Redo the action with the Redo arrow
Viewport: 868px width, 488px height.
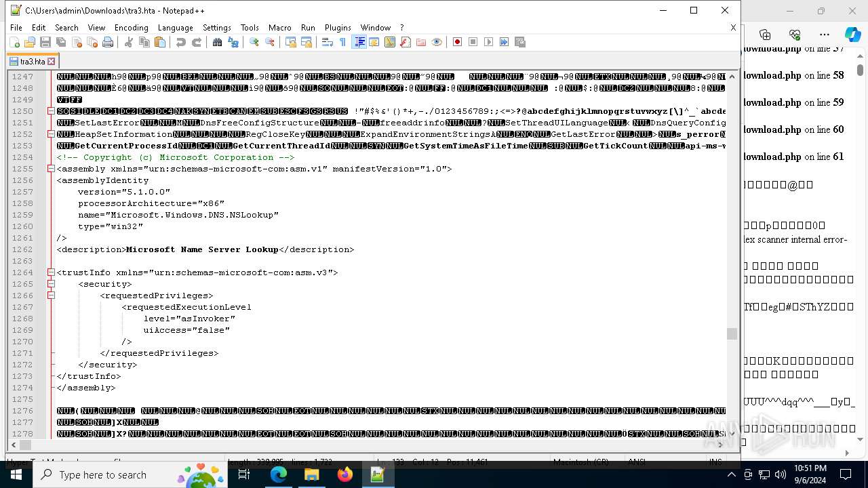click(197, 42)
